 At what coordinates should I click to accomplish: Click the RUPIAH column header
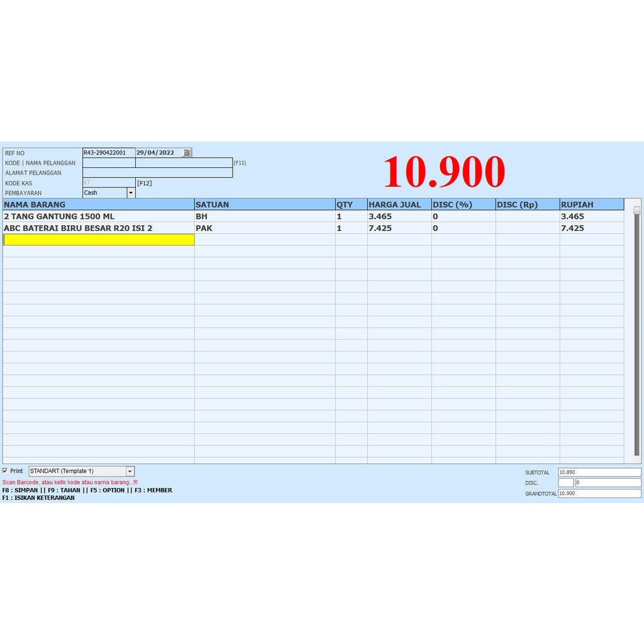tap(591, 204)
